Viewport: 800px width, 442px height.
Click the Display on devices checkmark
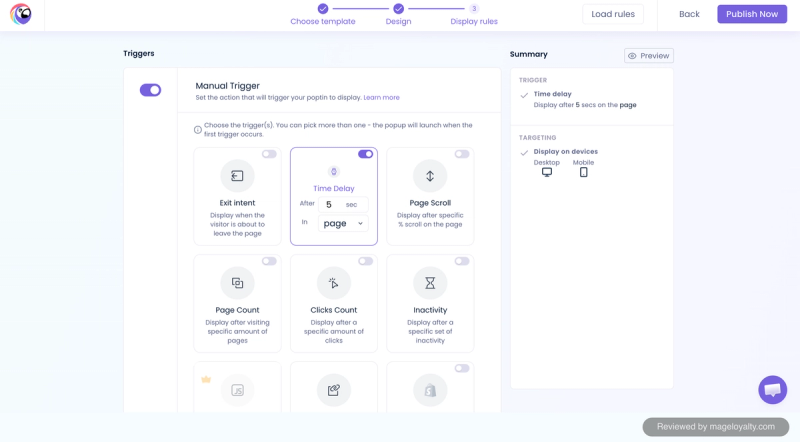524,153
